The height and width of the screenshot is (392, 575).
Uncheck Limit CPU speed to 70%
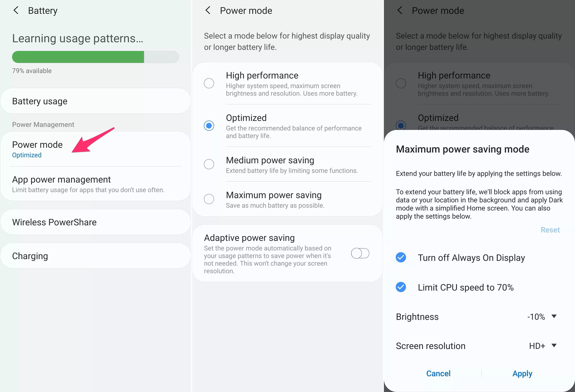click(401, 287)
